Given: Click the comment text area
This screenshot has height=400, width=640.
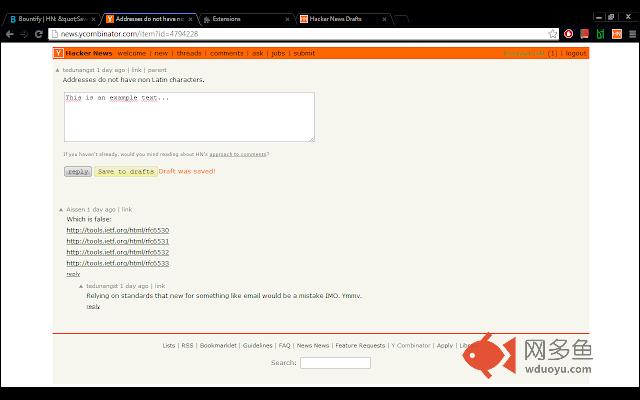Looking at the screenshot, I should [189, 117].
